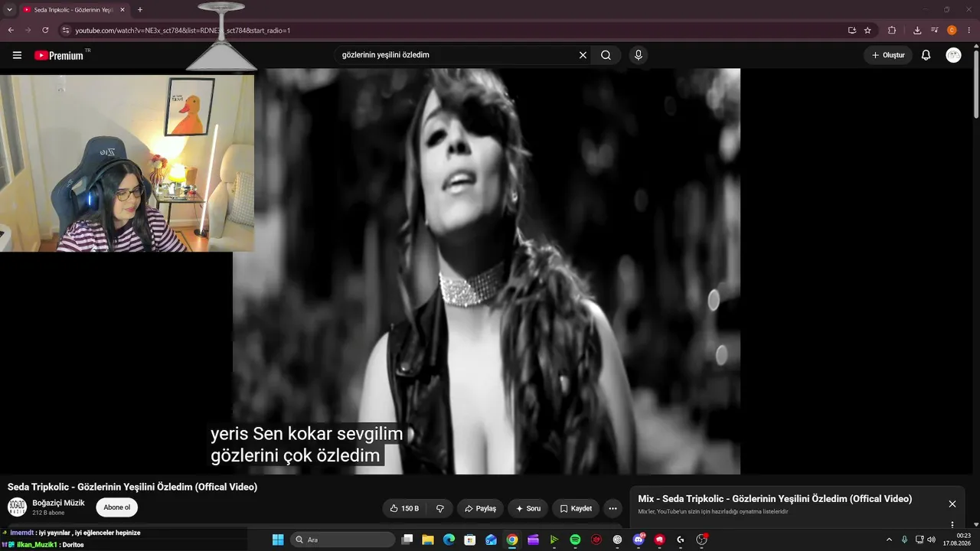
Task: Open Chrome's three-dot menu
Action: [x=969, y=31]
